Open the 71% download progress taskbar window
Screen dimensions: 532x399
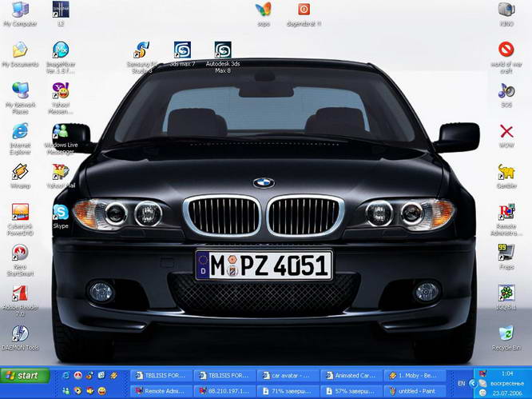point(288,391)
